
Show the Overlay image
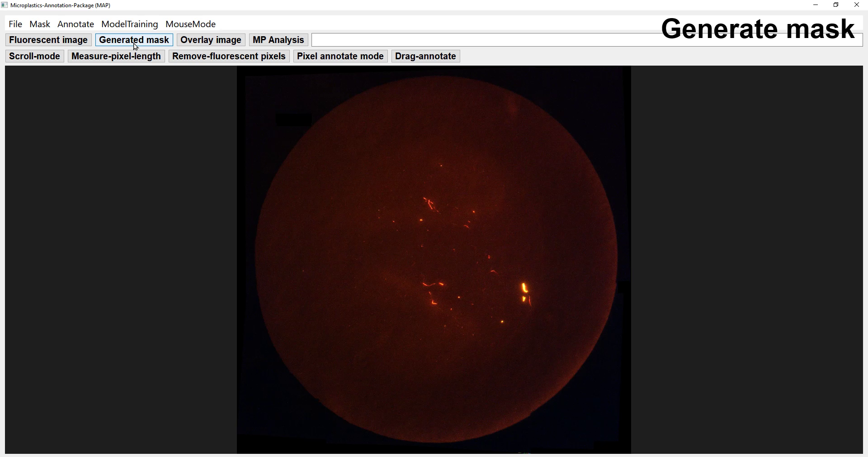pos(211,40)
